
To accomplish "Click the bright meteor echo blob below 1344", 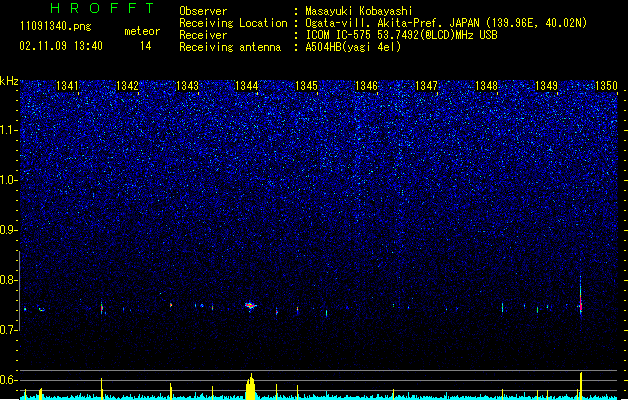I will tap(251, 306).
